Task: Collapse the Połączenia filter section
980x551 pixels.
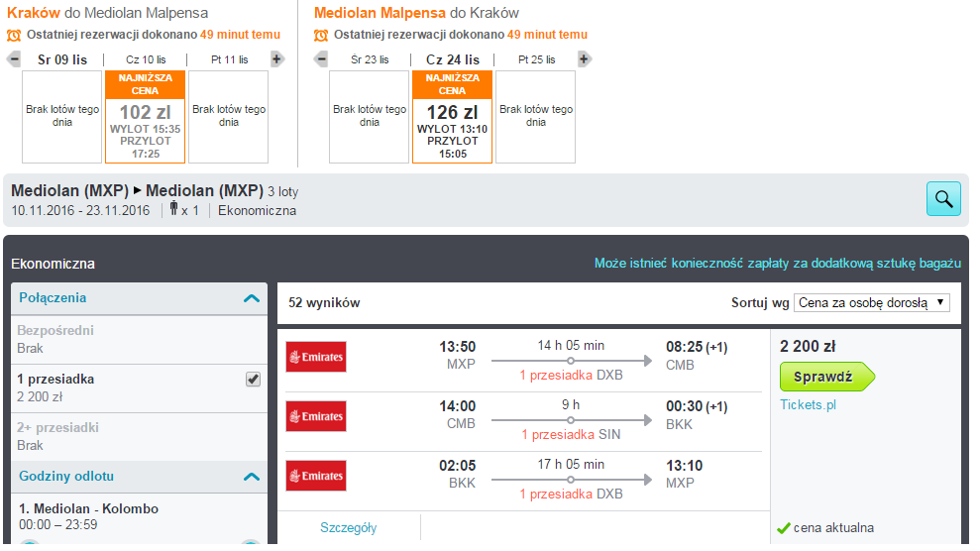Action: click(252, 298)
